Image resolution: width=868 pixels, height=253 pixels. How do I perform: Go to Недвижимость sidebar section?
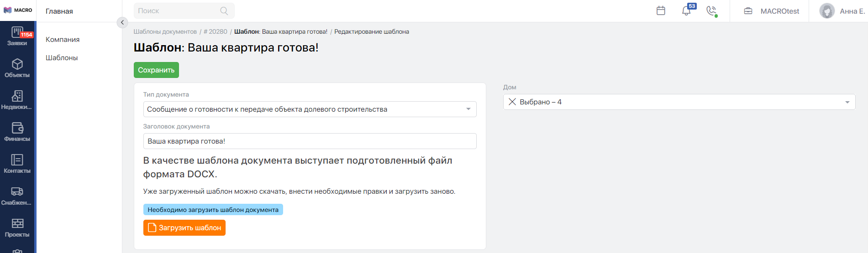pos(17,100)
